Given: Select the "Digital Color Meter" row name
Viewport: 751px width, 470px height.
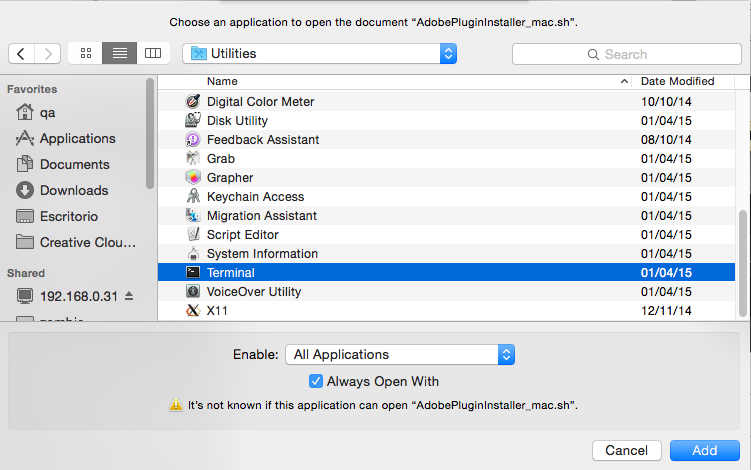Looking at the screenshot, I should pyautogui.click(x=260, y=102).
